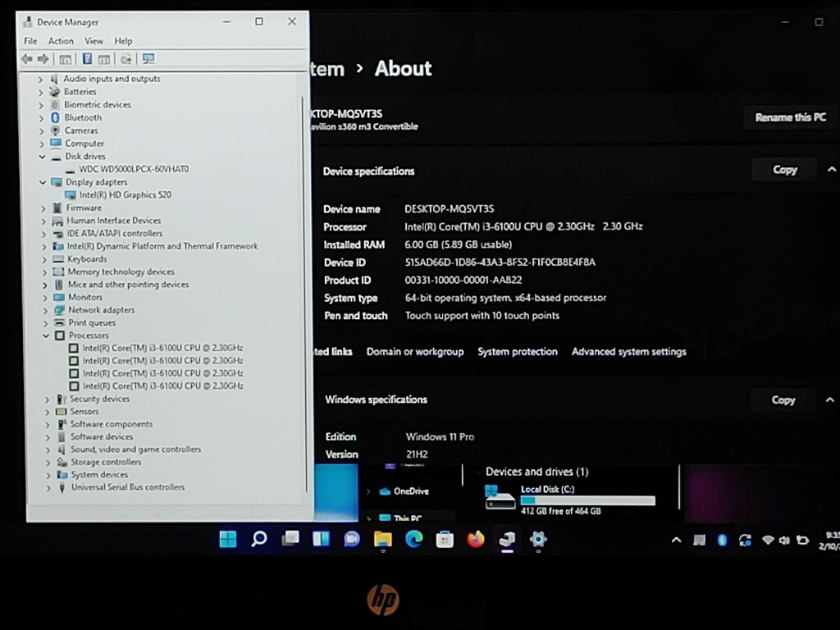This screenshot has width=840, height=630.
Task: Collapse the Devices and drives group
Action: click(x=478, y=472)
